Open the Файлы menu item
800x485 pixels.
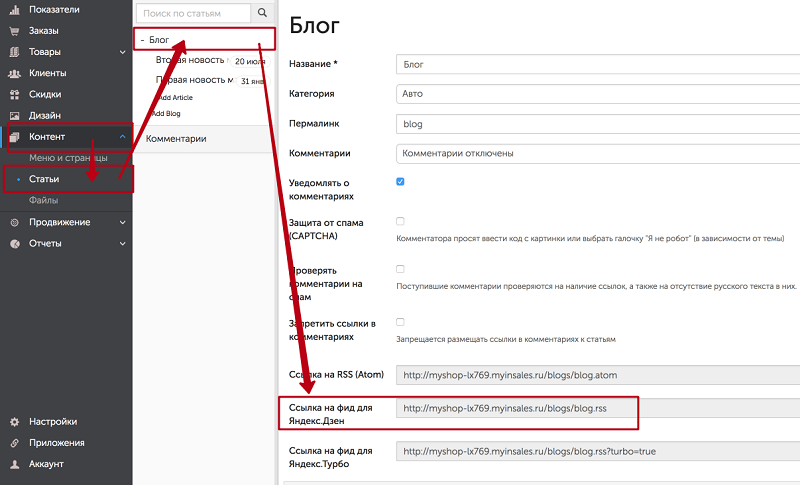pyautogui.click(x=43, y=200)
